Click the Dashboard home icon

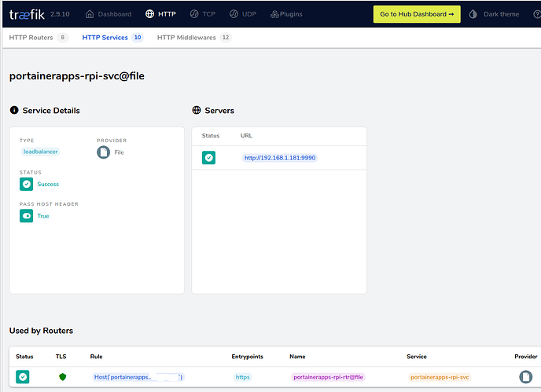pos(90,14)
